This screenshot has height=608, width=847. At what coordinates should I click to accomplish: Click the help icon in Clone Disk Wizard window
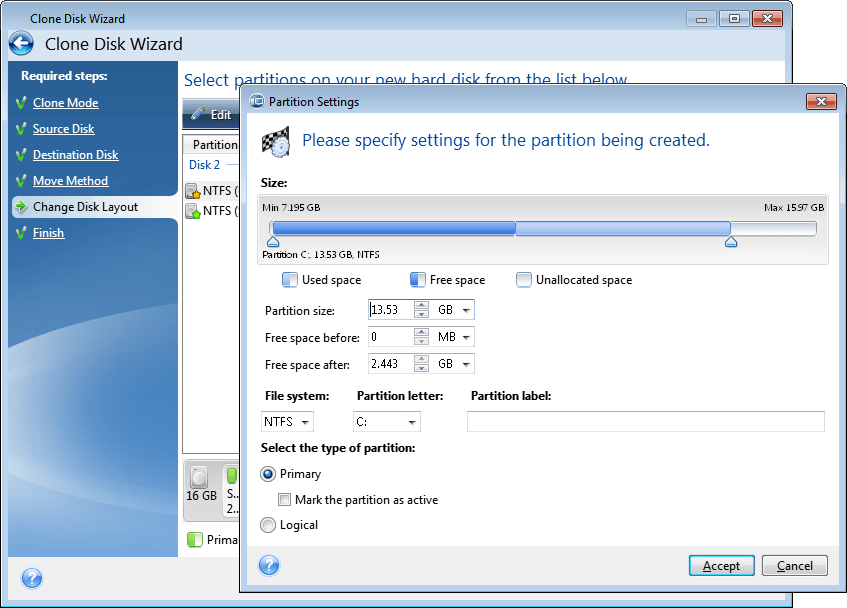click(31, 578)
